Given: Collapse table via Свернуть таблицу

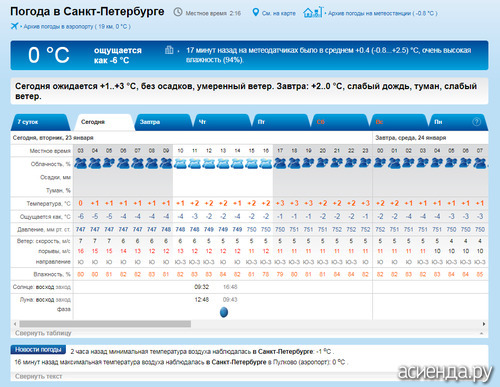Looking at the screenshot, I should point(43,333).
